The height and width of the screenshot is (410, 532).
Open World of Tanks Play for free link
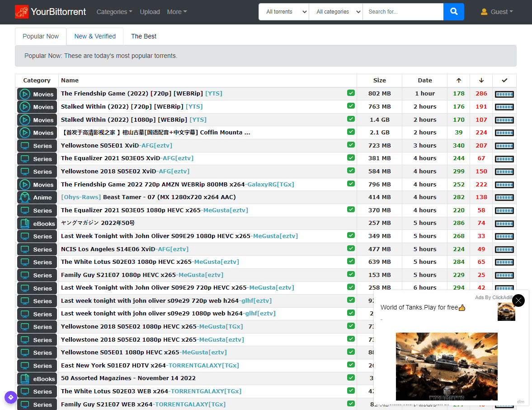coord(423,307)
